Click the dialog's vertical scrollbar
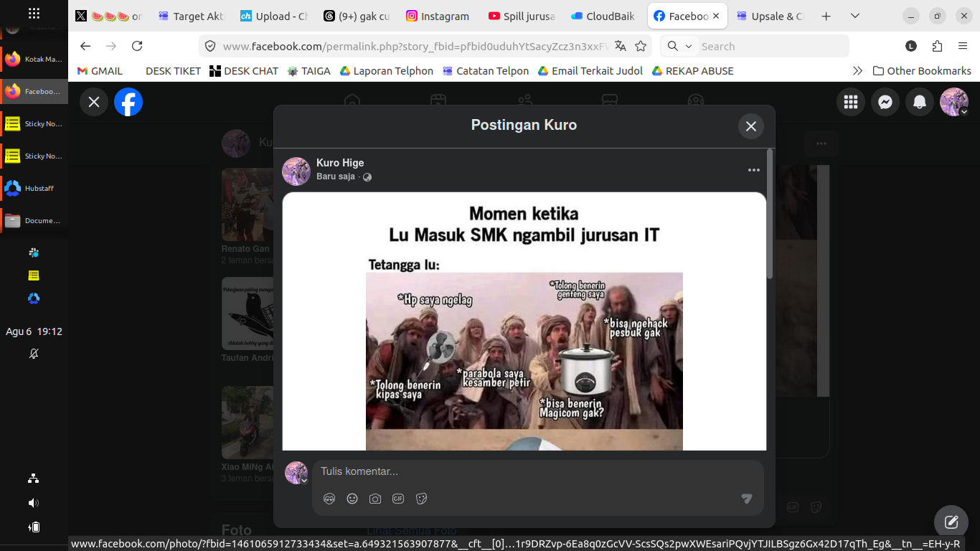 coord(770,215)
